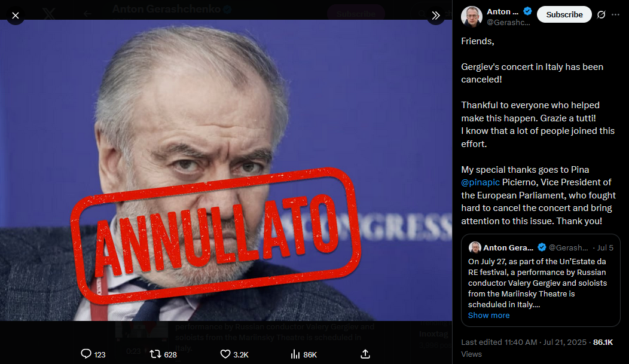The width and height of the screenshot is (629, 364).
Task: Open quoted post's Jul 5 date
Action: [605, 247]
